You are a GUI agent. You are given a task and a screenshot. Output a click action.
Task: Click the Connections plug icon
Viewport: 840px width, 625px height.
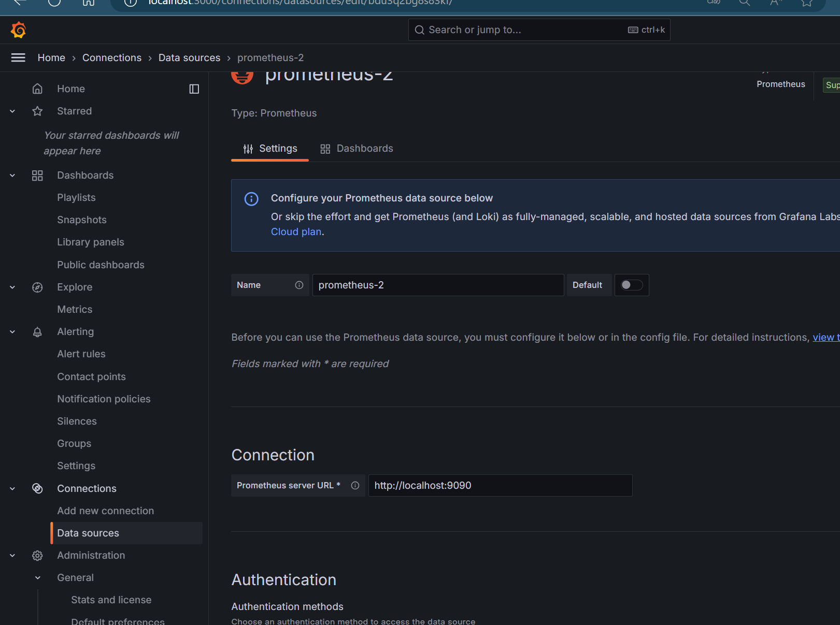[x=37, y=488]
